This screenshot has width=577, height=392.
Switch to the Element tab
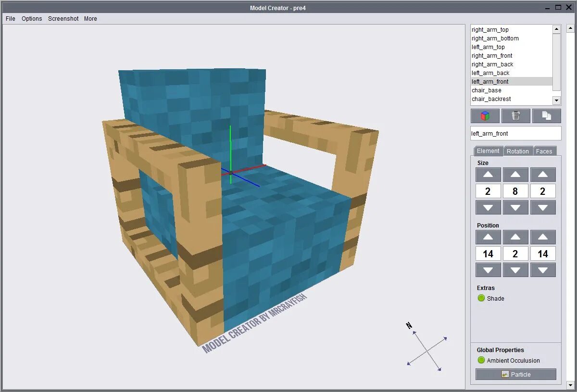click(x=488, y=151)
